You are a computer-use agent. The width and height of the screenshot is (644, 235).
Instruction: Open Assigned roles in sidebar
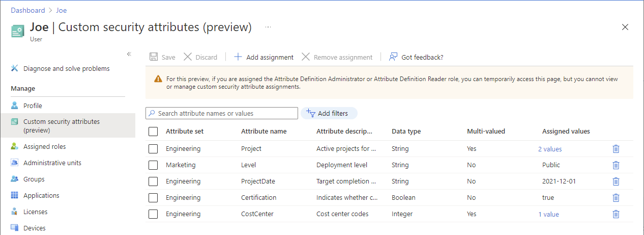tap(44, 147)
